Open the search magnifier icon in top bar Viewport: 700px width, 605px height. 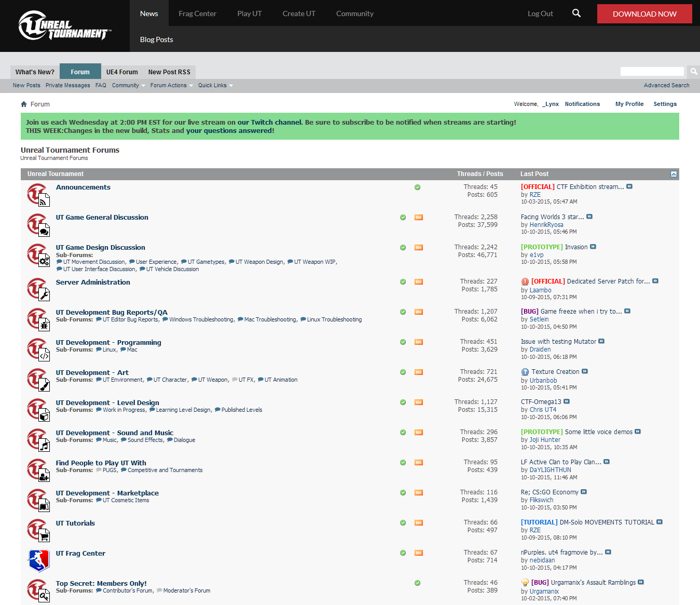pyautogui.click(x=577, y=13)
